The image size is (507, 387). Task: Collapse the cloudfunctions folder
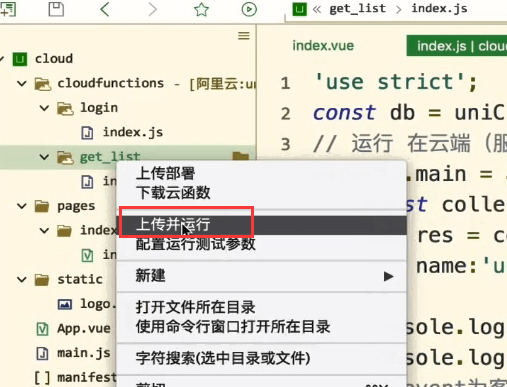coord(22,83)
